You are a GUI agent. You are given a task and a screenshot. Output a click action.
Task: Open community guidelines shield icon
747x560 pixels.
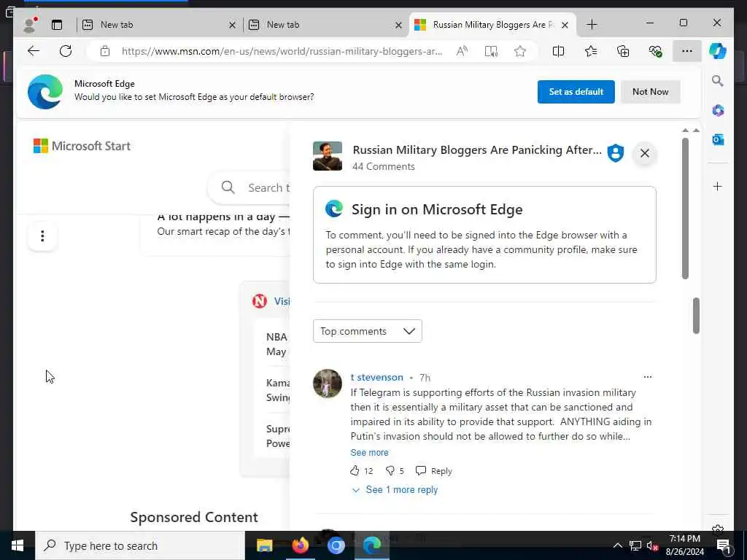pyautogui.click(x=616, y=153)
